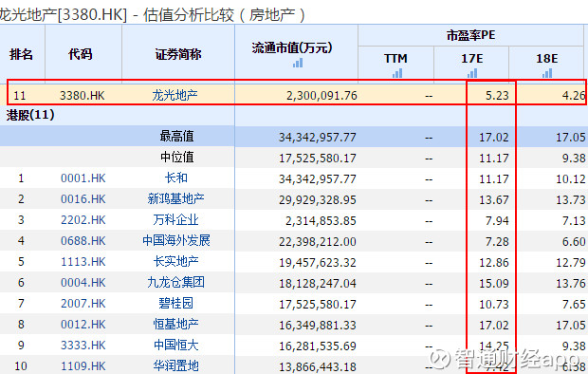This screenshot has height=374, width=588.
Task: Click the 市盈率PE header
Action: 471,35
